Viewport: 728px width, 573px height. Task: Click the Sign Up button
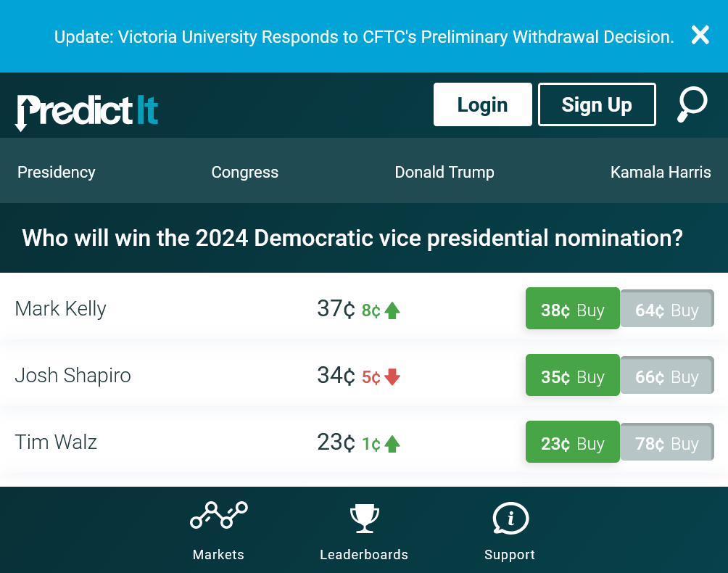(597, 104)
